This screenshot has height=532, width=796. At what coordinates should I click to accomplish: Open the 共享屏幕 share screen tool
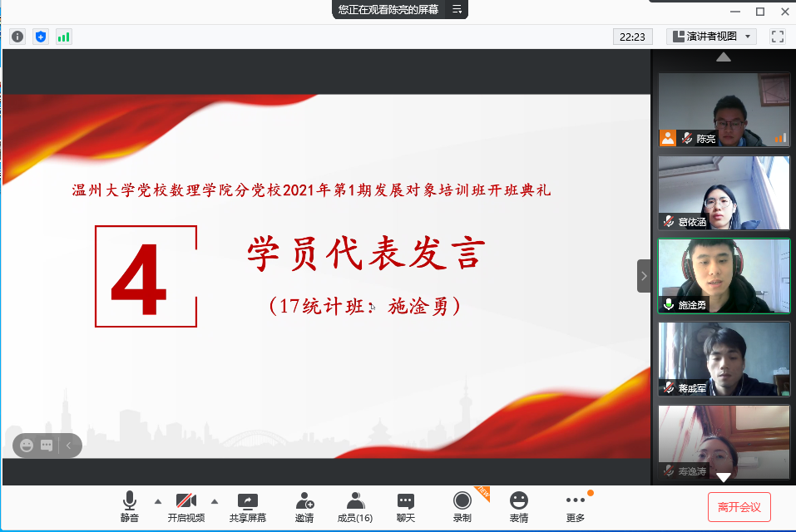tap(247, 506)
